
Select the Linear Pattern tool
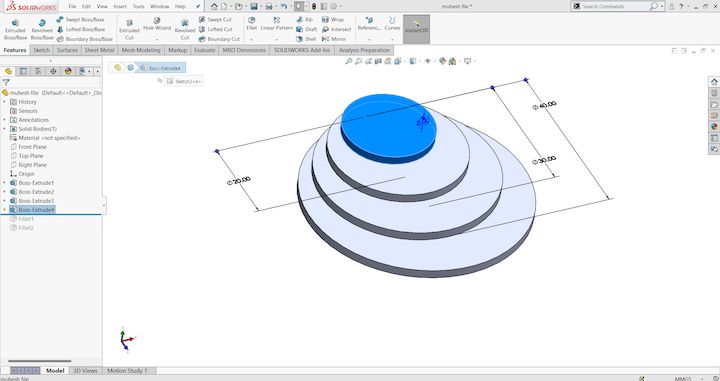pyautogui.click(x=276, y=24)
